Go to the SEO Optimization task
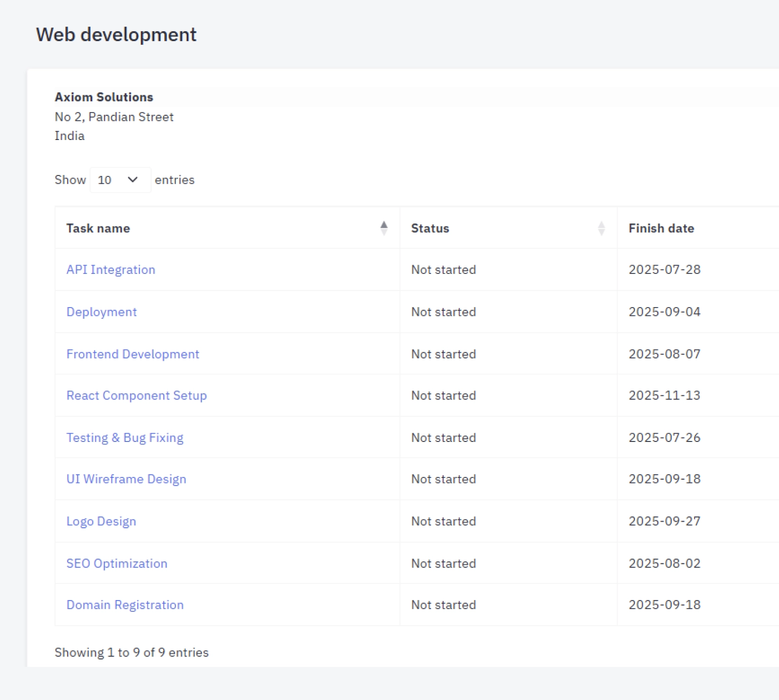This screenshot has height=700, width=779. click(x=117, y=563)
